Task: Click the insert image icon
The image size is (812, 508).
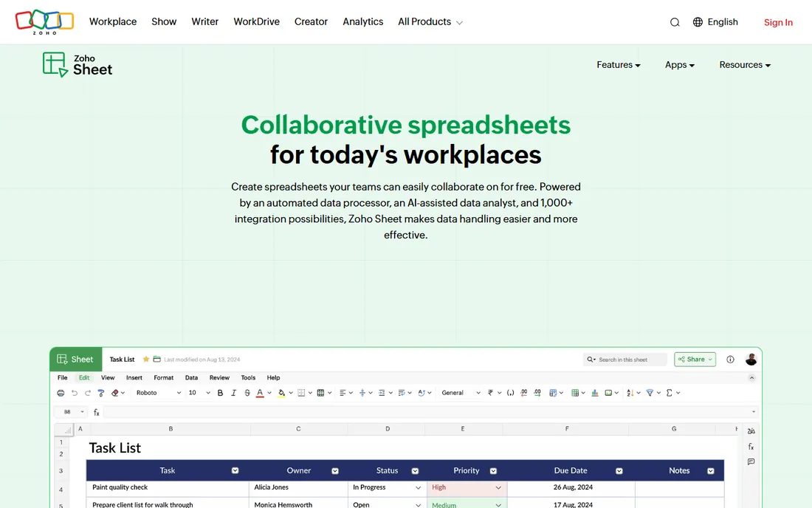Action: [x=608, y=393]
